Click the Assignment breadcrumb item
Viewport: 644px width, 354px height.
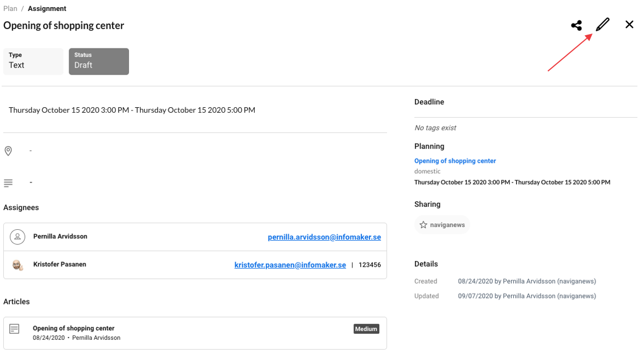(47, 9)
